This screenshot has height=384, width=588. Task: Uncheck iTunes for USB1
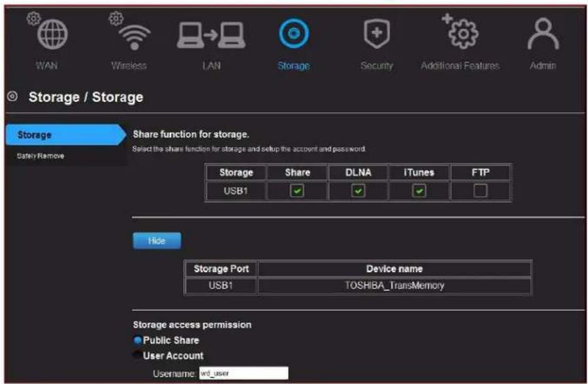(419, 191)
